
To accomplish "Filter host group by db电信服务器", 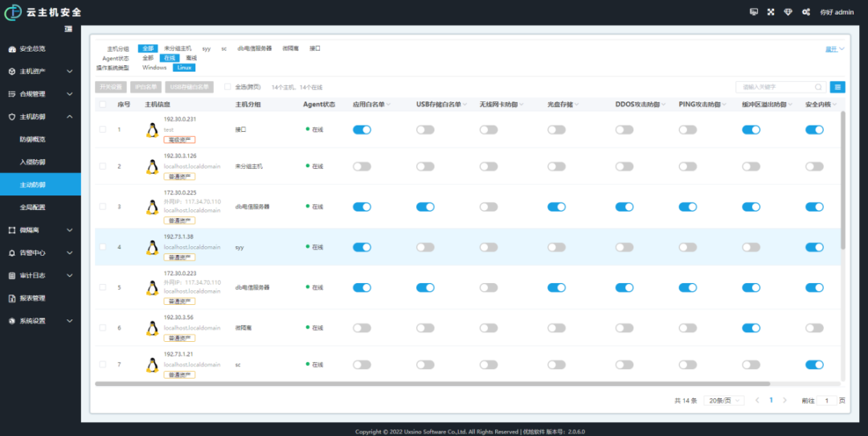I will [x=255, y=49].
